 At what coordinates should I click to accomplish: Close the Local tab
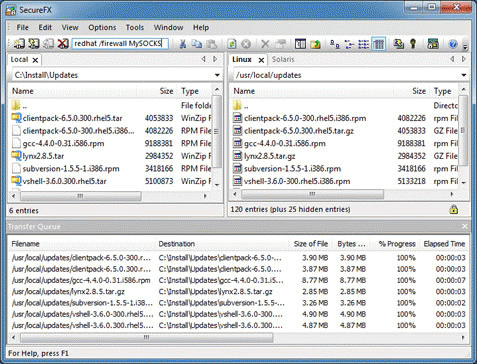click(x=35, y=60)
